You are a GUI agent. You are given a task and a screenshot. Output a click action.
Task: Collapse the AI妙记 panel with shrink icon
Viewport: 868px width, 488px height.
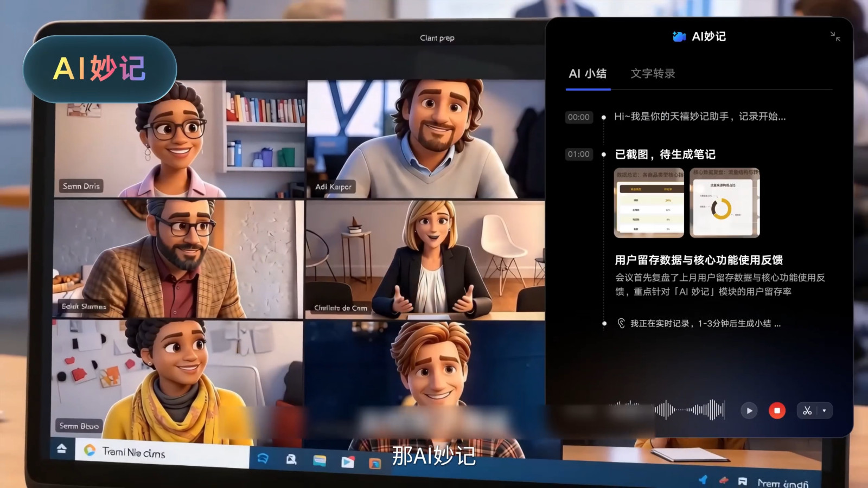coord(835,36)
